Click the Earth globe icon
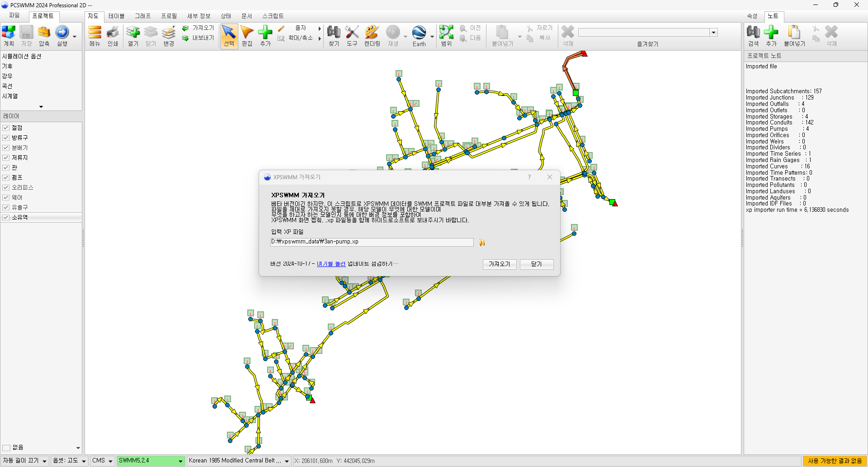 coord(419,33)
